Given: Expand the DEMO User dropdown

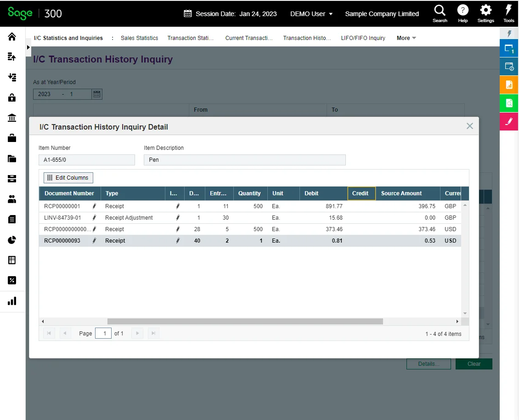Looking at the screenshot, I should [311, 14].
